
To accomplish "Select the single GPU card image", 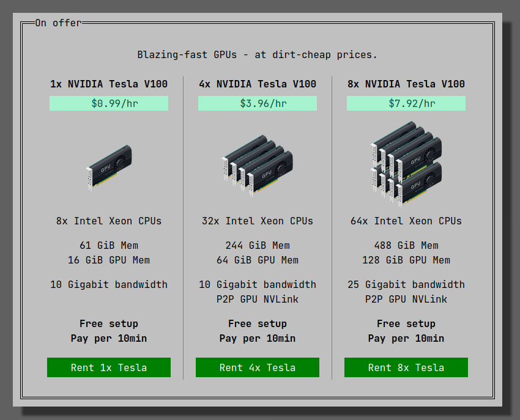I will click(109, 168).
